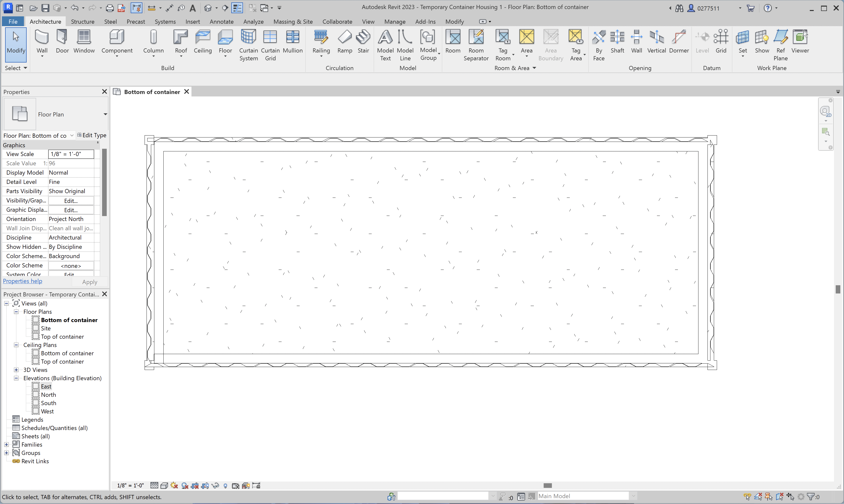Click the View Scale value field
Image resolution: width=844 pixels, height=504 pixels.
coord(71,154)
